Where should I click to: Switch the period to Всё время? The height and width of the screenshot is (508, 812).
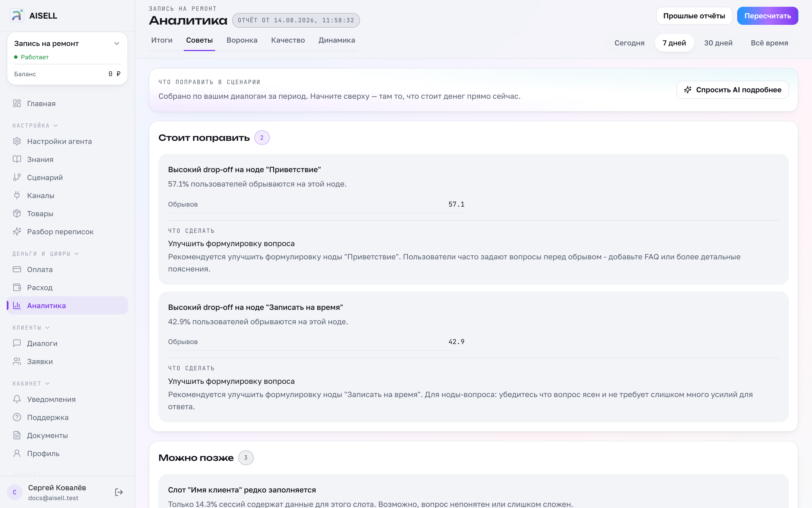769,43
